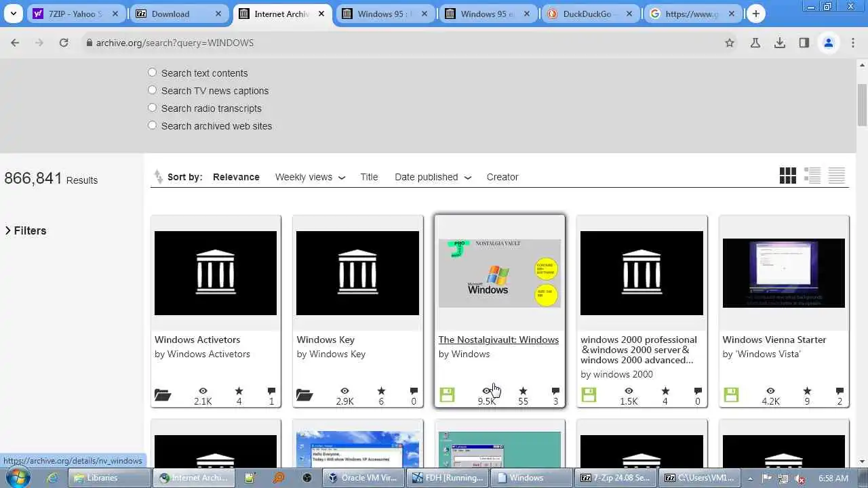This screenshot has height=488, width=868.
Task: Open Chrome Labs flask icon
Action: click(x=755, y=43)
